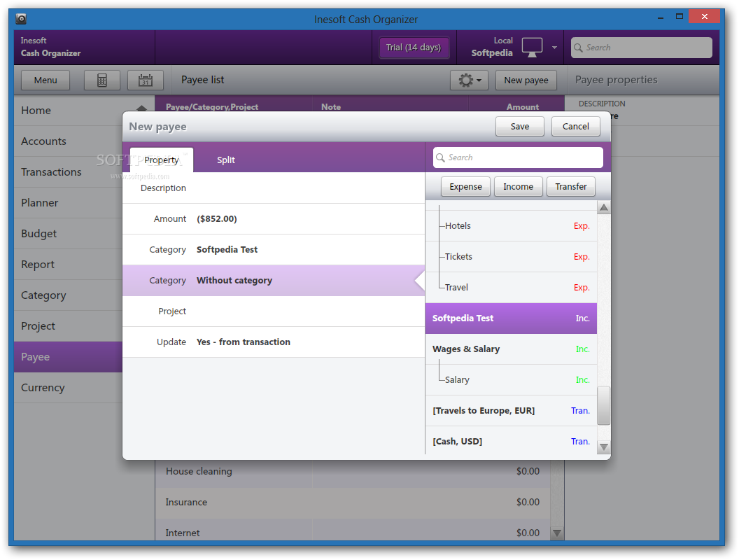Open Category in sidebar
The height and width of the screenshot is (560, 739).
tap(68, 295)
